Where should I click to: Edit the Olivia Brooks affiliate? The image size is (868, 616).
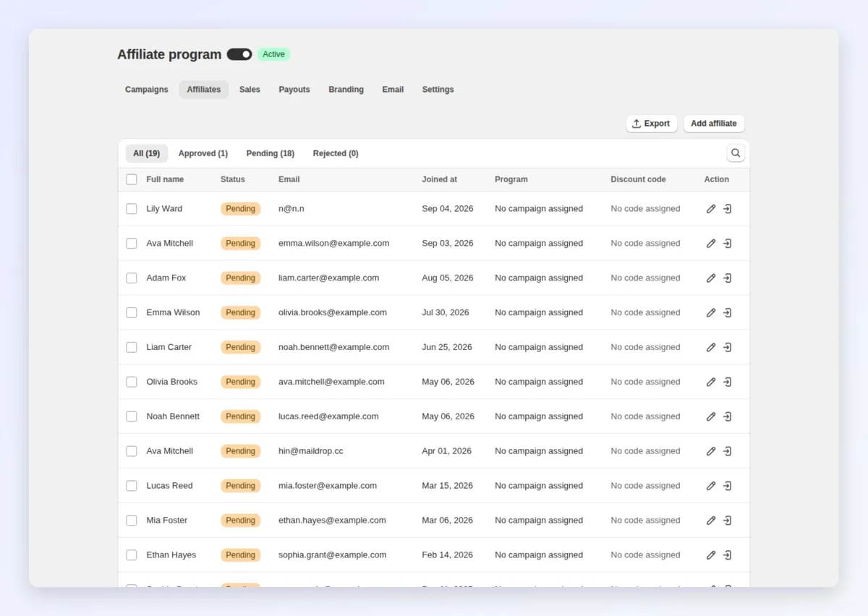tap(711, 382)
